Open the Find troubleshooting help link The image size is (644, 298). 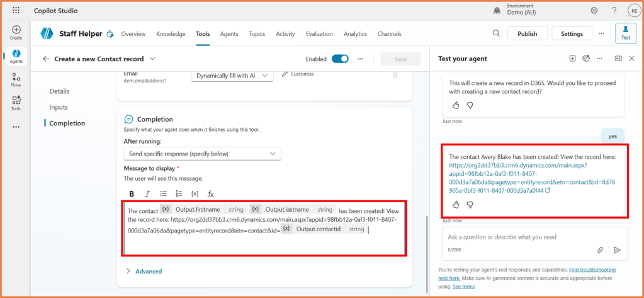(592, 270)
